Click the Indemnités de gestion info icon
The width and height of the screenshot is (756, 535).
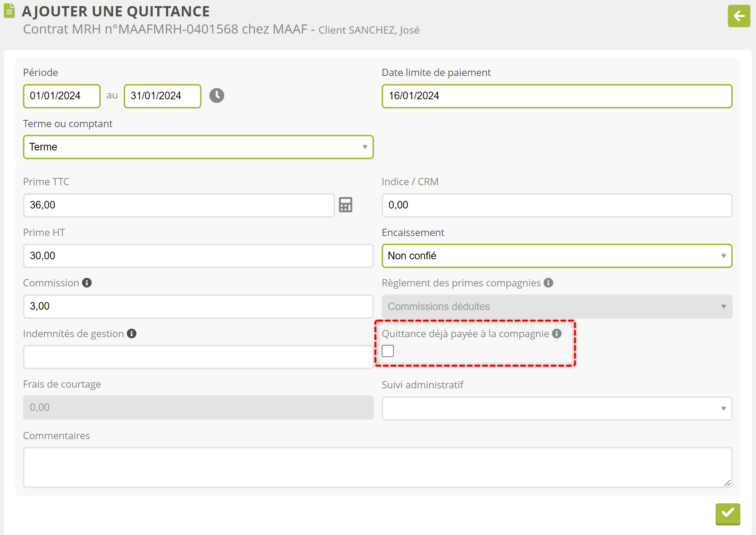pos(132,334)
